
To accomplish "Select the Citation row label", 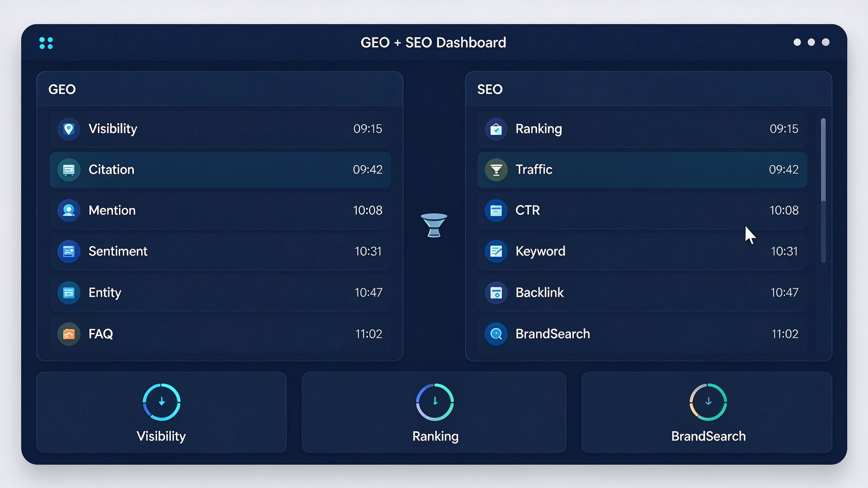I will (112, 170).
